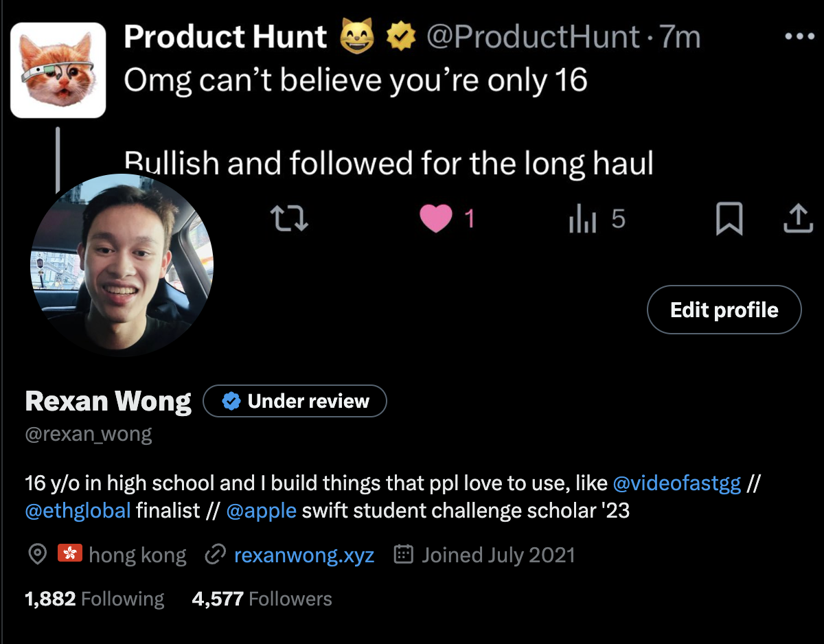Open the three-dot more options menu
824x644 pixels.
799,36
